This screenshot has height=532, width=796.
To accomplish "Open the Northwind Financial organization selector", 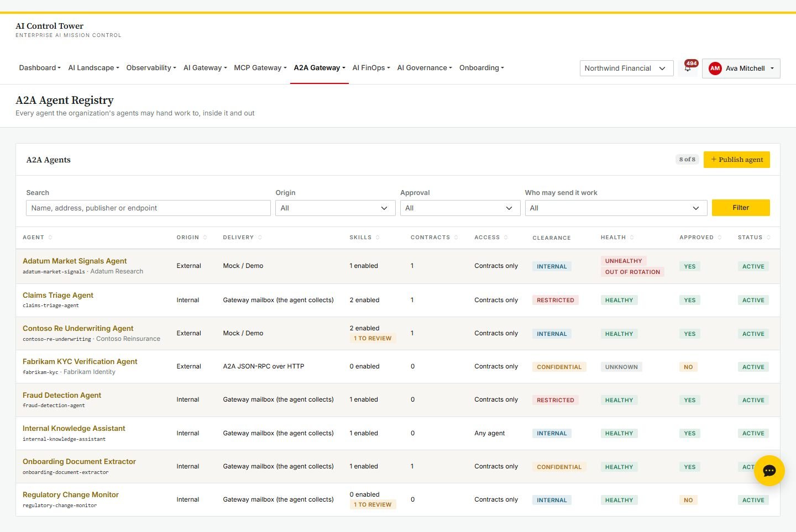I will point(626,69).
